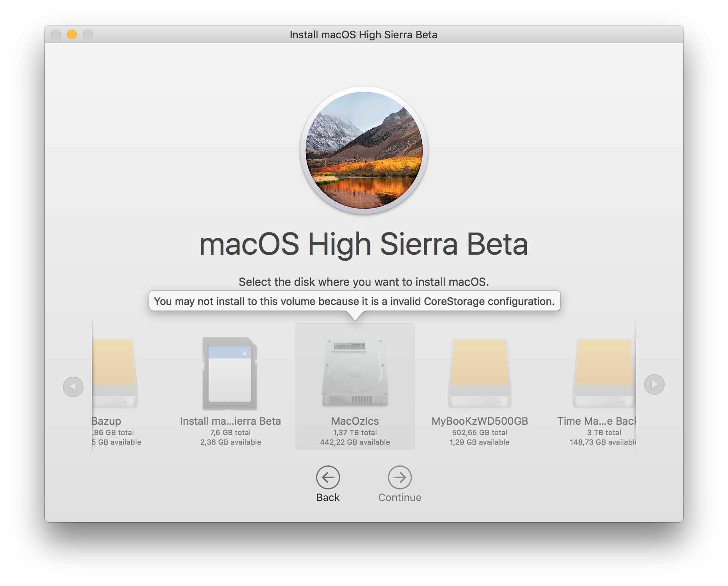The image size is (728, 586).
Task: Click the window title "Install macOS High Sierra Beta"
Action: 364,35
